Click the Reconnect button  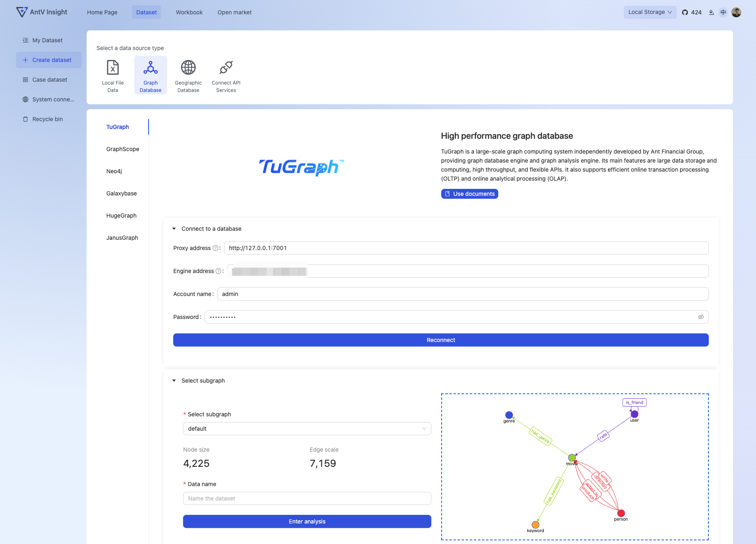(x=441, y=340)
